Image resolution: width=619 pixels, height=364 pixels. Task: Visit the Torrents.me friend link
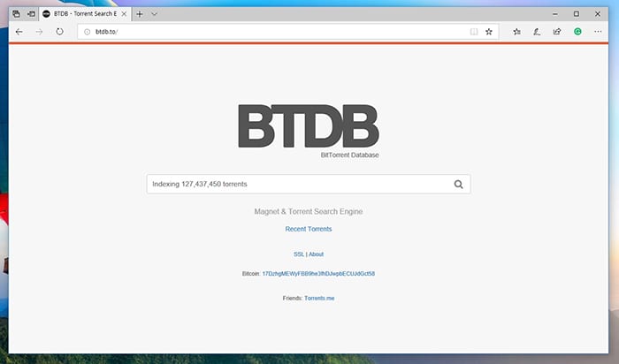[319, 298]
